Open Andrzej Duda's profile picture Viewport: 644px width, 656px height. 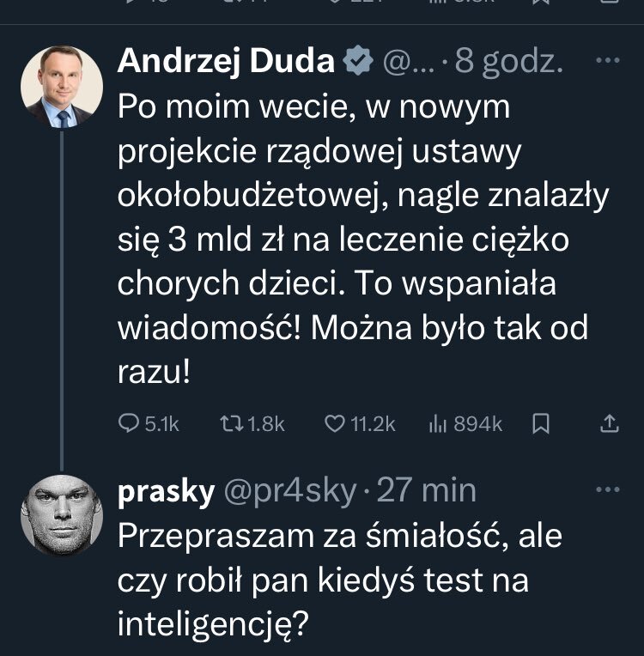coord(61,88)
